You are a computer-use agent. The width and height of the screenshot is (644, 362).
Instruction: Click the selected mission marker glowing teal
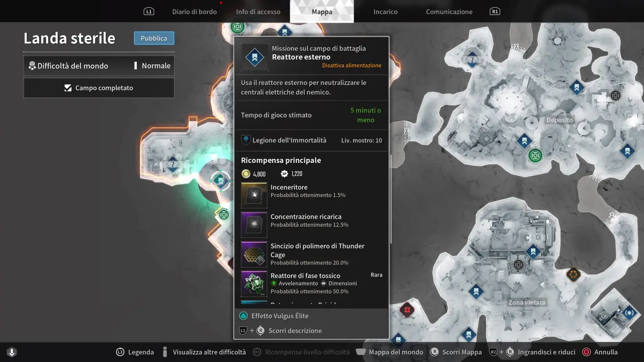(x=219, y=179)
